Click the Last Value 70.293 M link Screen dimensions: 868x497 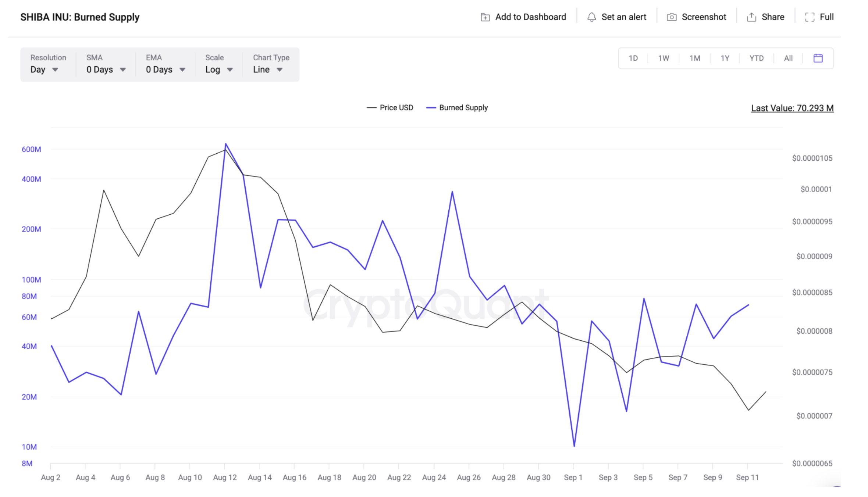click(792, 108)
